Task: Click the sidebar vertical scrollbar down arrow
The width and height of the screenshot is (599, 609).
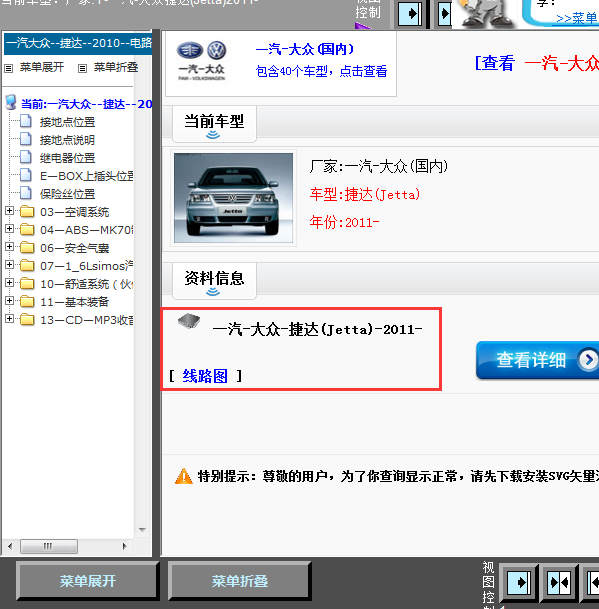Action: point(143,529)
